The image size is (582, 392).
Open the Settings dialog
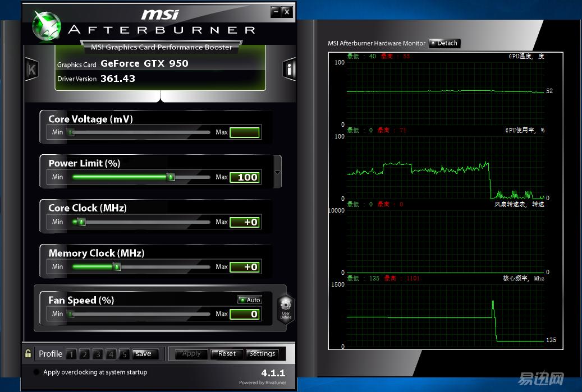tap(263, 354)
